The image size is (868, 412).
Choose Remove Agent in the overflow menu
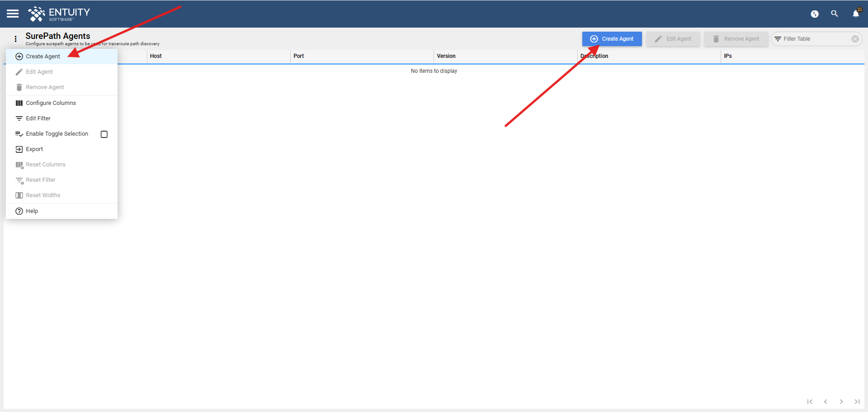click(x=61, y=87)
